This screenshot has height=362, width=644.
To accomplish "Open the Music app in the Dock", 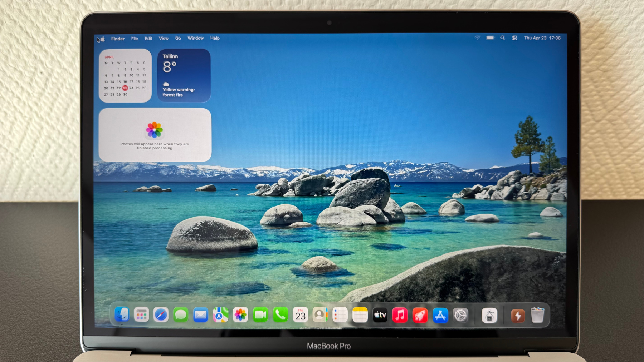I will (x=400, y=315).
